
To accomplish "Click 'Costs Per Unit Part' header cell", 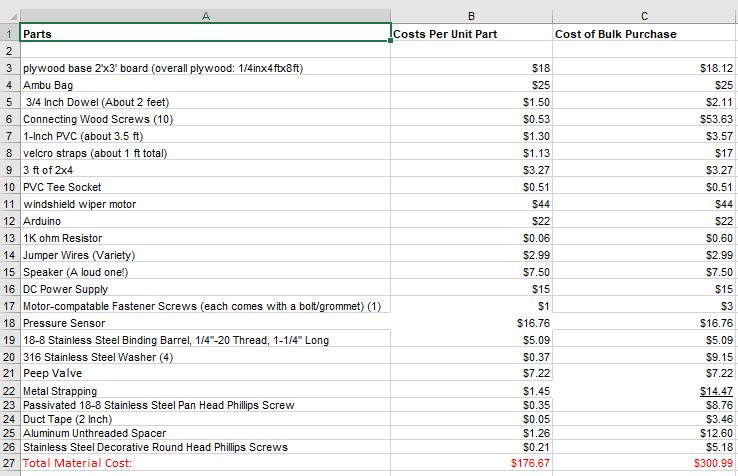I will 472,34.
